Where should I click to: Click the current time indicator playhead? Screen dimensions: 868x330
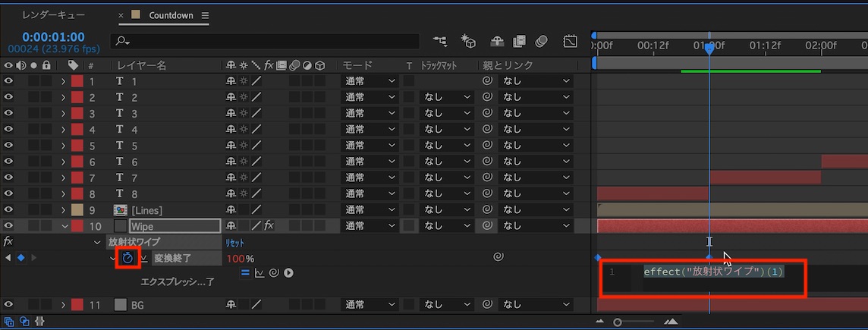click(709, 49)
